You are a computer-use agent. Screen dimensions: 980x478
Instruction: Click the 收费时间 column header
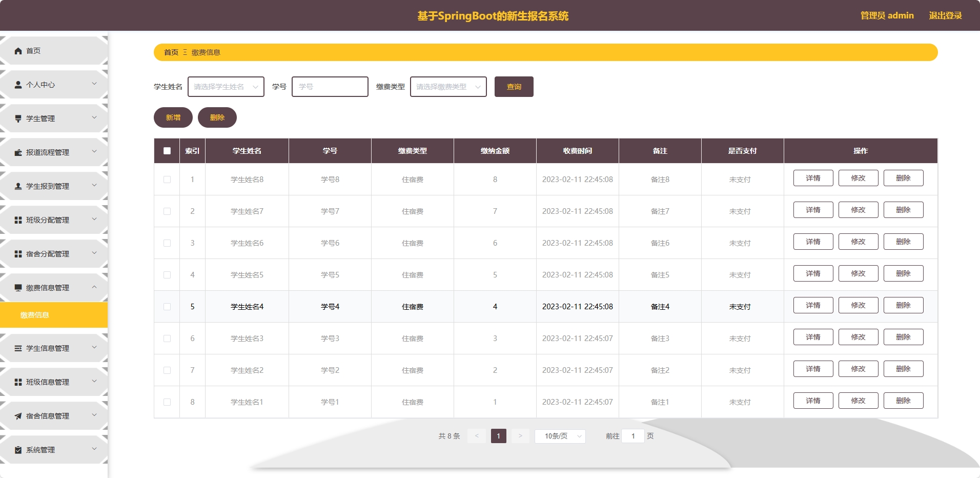[578, 151]
